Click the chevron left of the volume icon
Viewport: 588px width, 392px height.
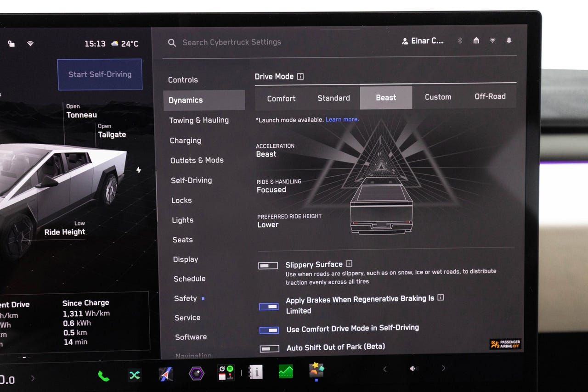pyautogui.click(x=385, y=369)
